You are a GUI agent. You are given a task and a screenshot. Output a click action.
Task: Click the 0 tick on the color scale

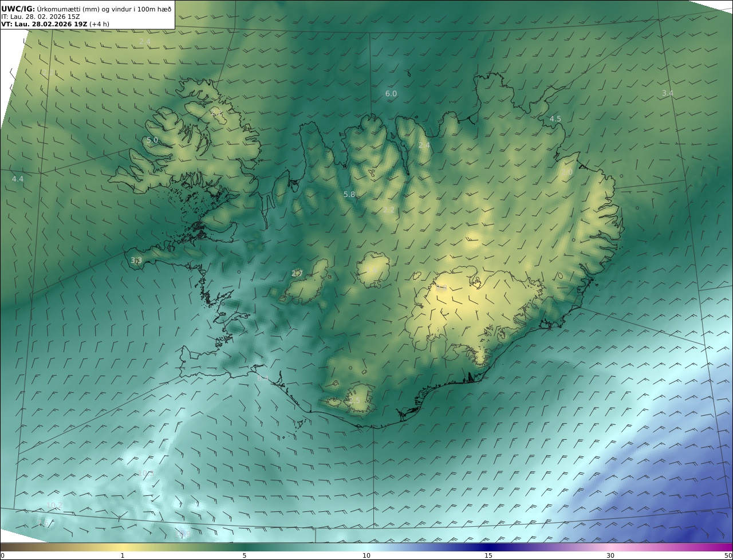pos(2,555)
